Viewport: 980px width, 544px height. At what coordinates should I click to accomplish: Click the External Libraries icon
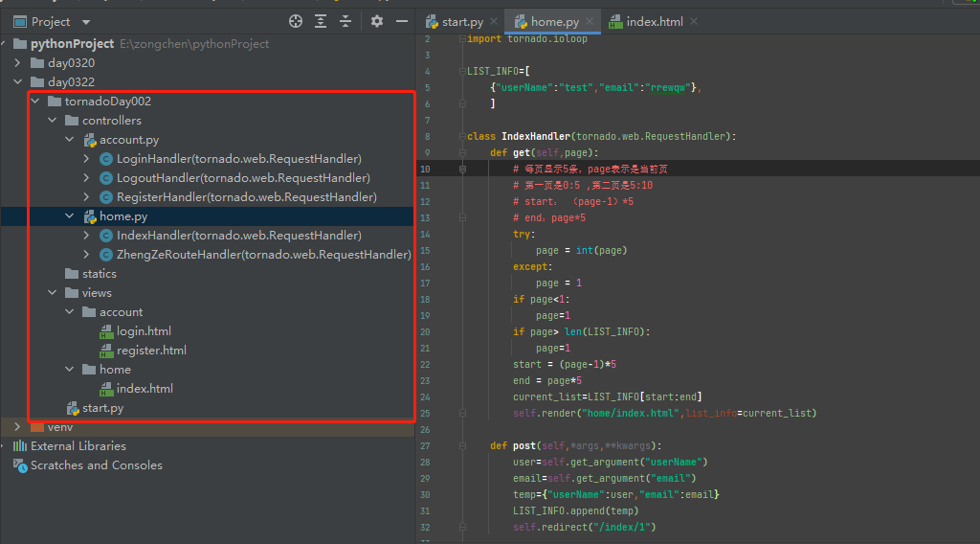(x=20, y=446)
